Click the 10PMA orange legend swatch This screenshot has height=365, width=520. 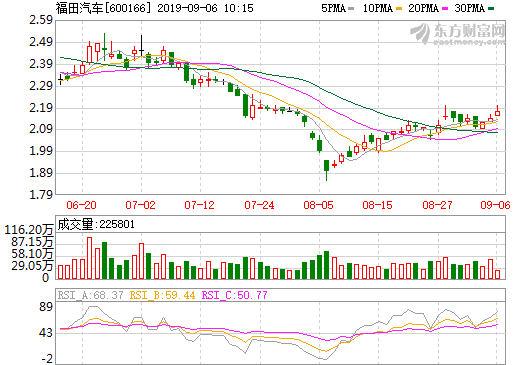[399, 8]
